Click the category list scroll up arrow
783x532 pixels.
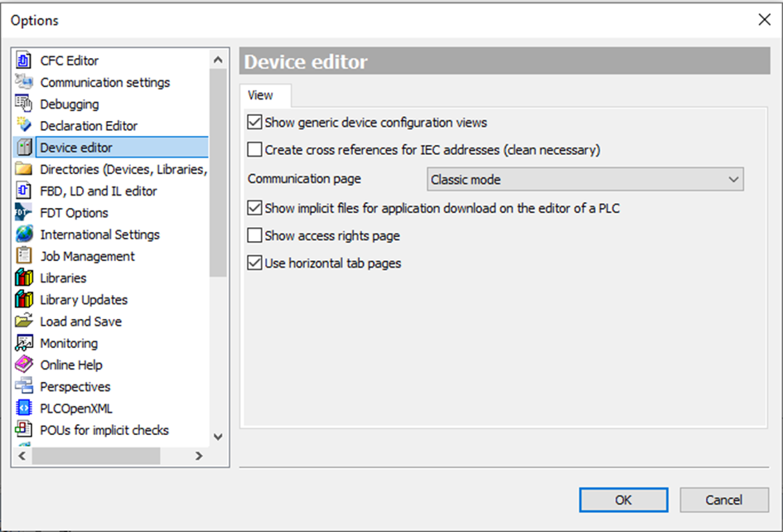(x=218, y=60)
